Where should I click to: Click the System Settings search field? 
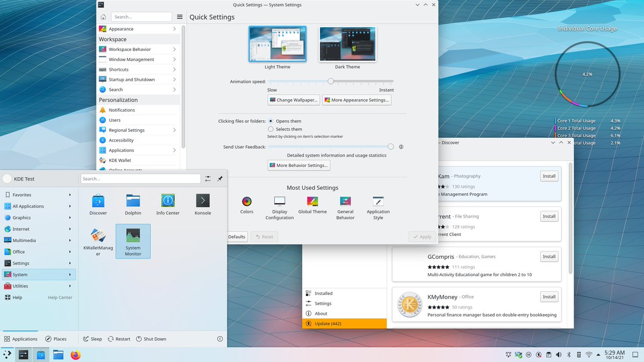coord(141,17)
